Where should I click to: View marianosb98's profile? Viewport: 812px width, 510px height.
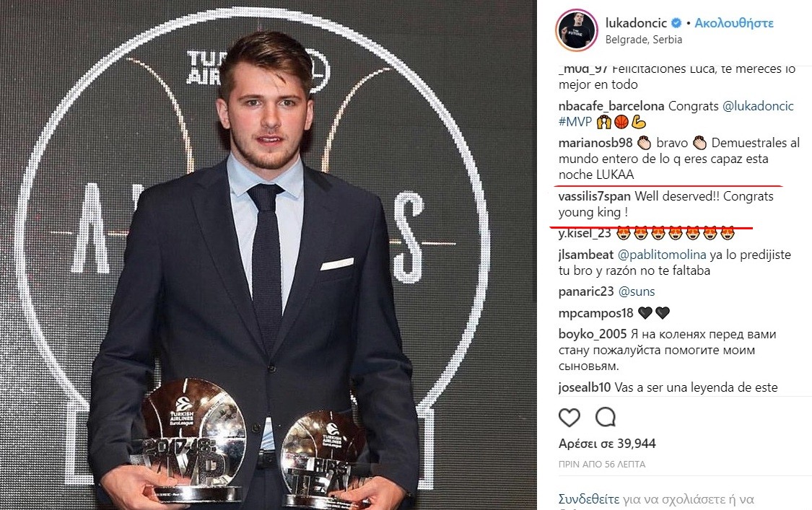595,143
